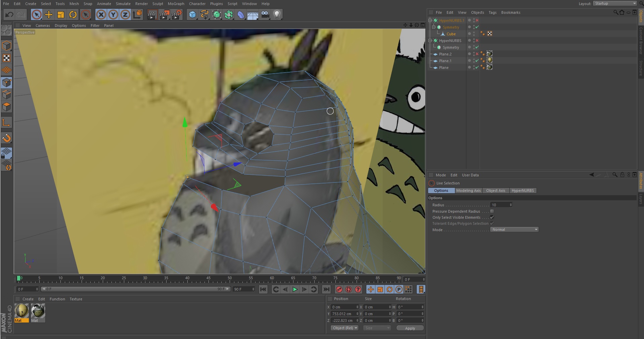Switch to the Object Axis tab

[496, 190]
